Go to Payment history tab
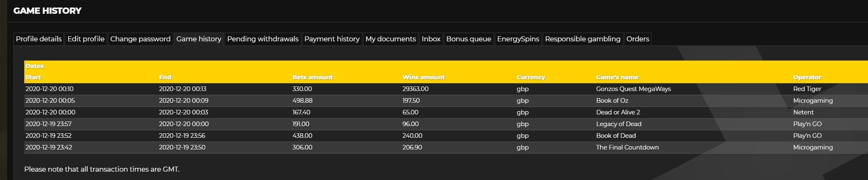This screenshot has width=868, height=180. [x=332, y=39]
